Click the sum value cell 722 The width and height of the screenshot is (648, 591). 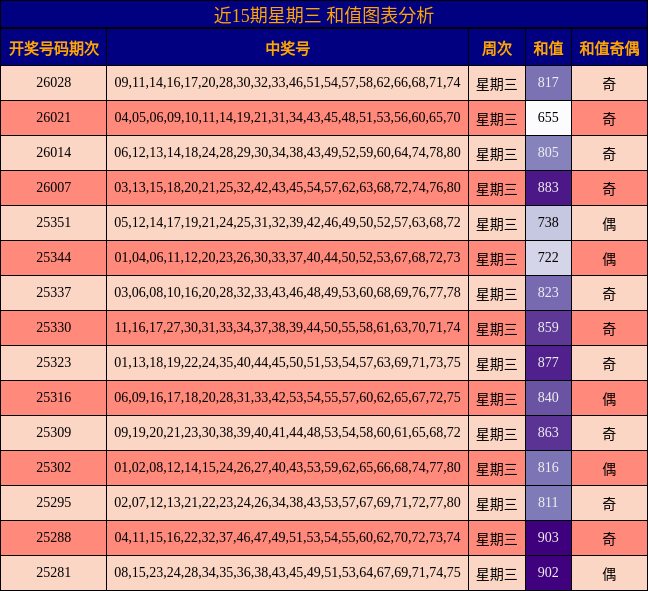coord(548,258)
